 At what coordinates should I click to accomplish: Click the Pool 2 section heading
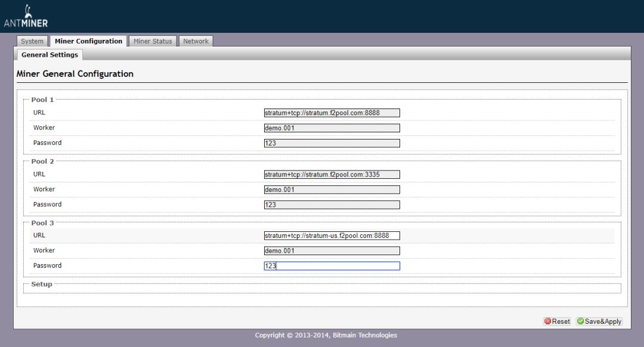[x=42, y=162]
